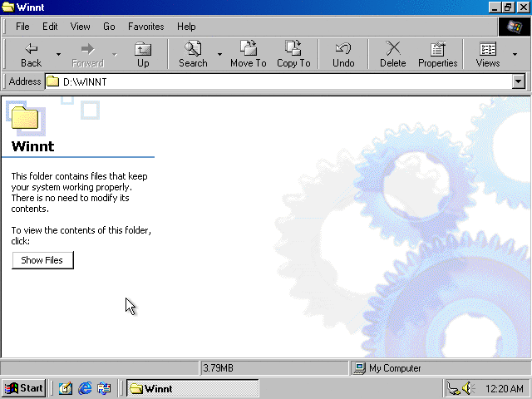This screenshot has width=532, height=399.
Task: Go up one folder level with Up
Action: point(143,54)
